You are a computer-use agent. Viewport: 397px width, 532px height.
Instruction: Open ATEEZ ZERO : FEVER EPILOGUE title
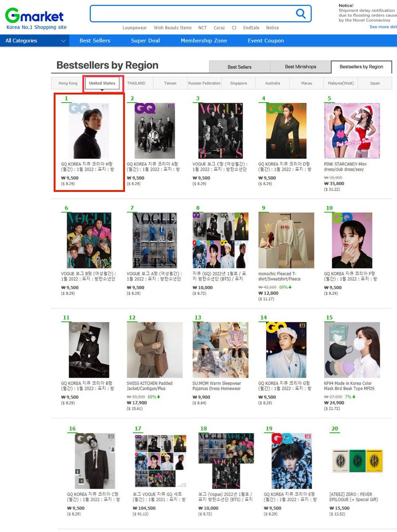pos(354,497)
